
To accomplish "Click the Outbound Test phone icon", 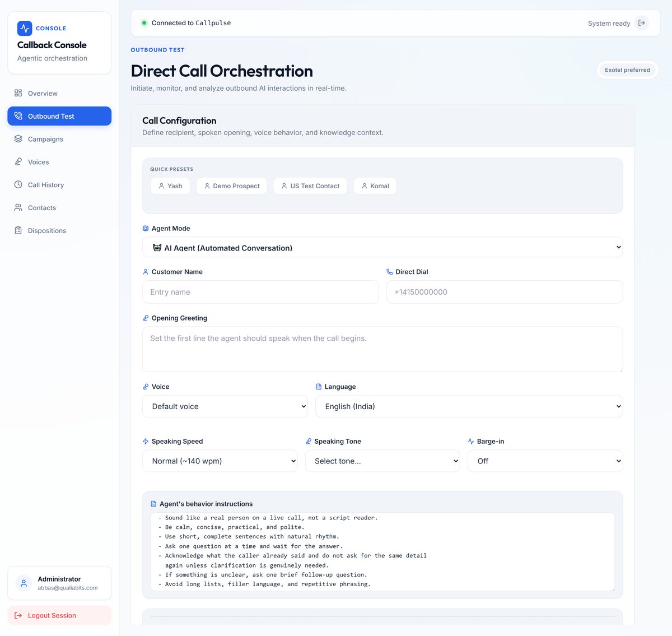I will [x=18, y=116].
